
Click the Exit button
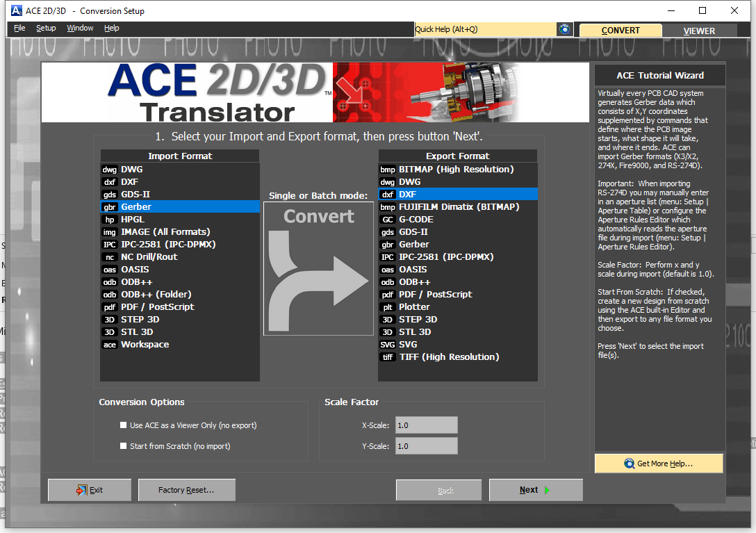[90, 490]
